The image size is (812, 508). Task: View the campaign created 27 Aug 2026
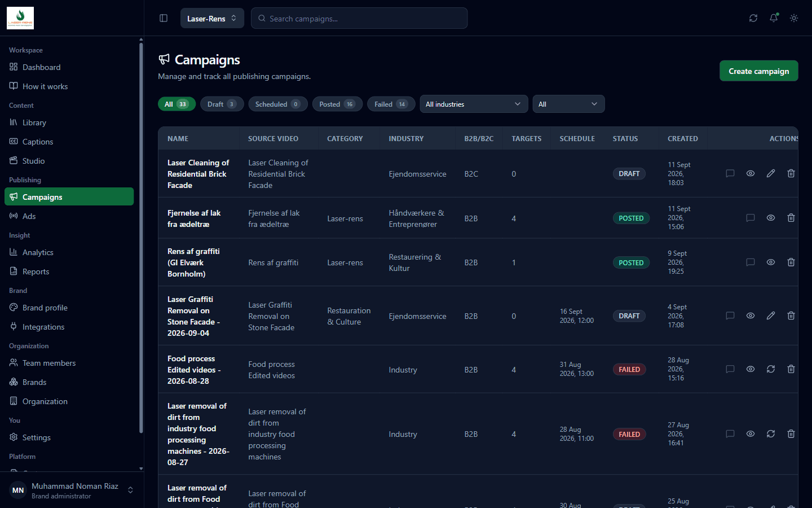(x=751, y=434)
